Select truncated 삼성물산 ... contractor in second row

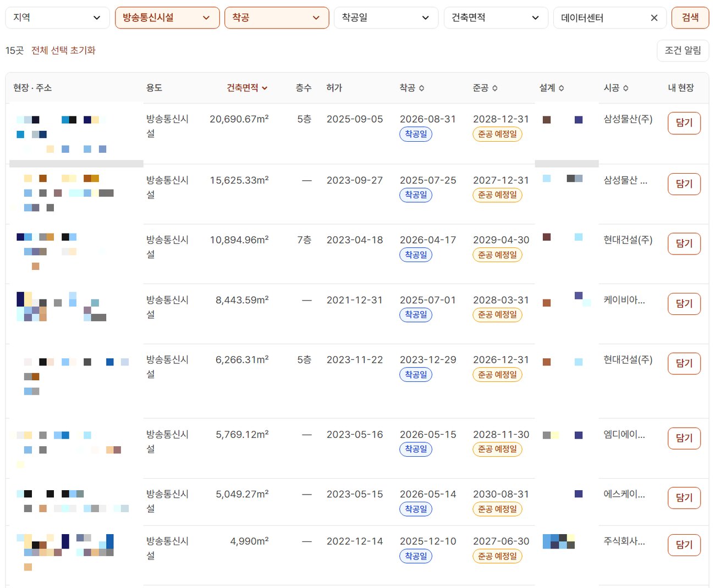[x=625, y=180]
